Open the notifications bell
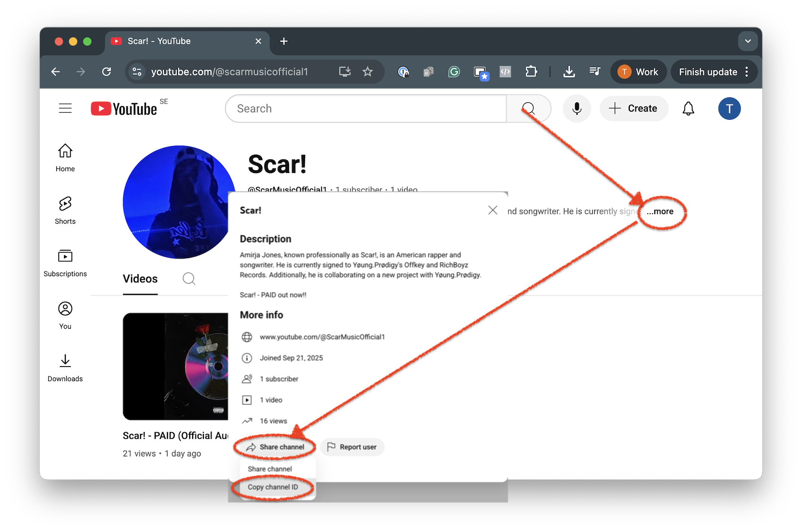The height and width of the screenshot is (532, 802). (688, 109)
